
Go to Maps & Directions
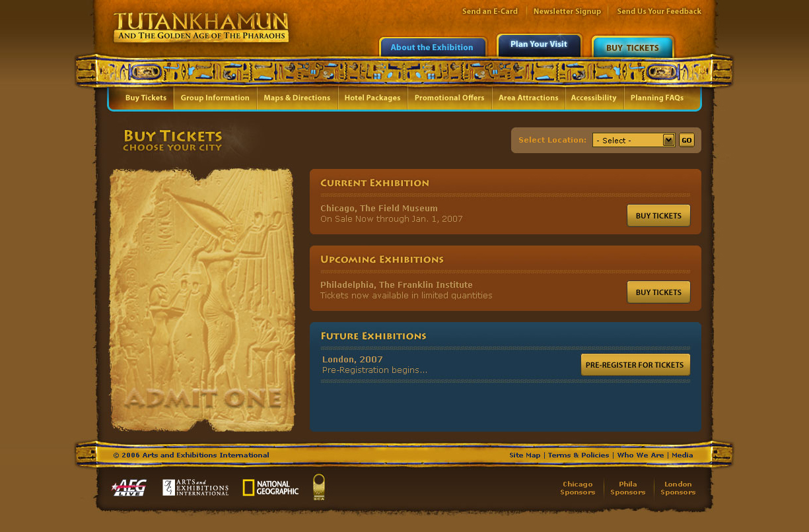[297, 98]
